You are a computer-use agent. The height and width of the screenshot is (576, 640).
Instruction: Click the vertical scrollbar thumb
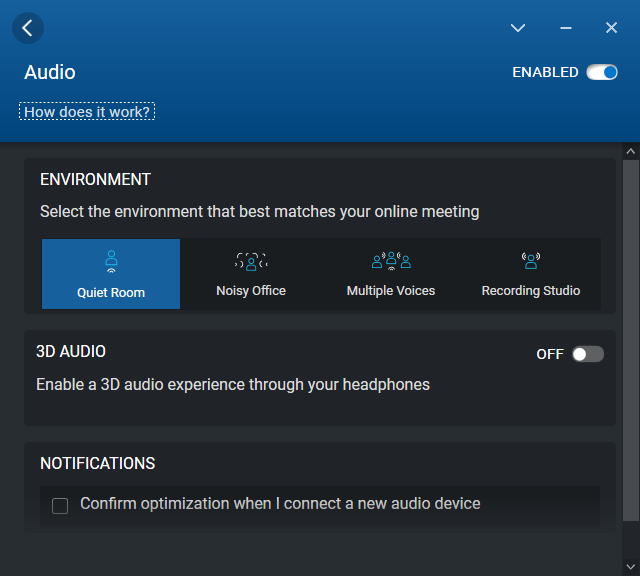pos(630,340)
